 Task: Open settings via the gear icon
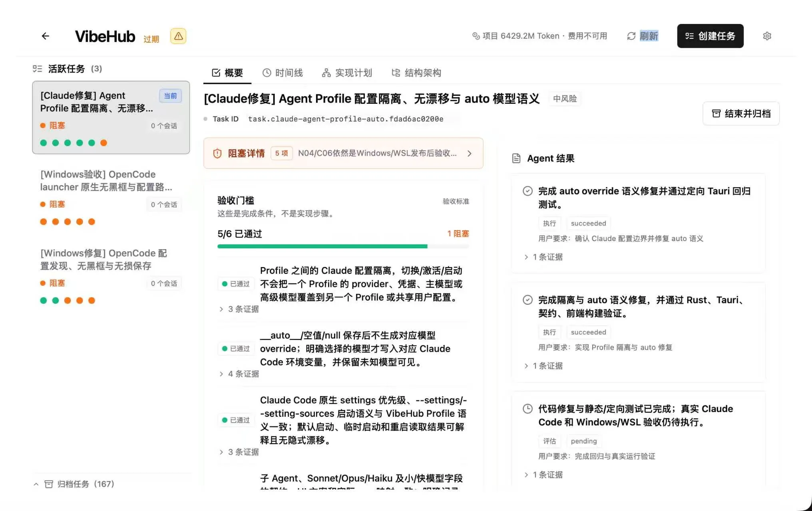767,36
